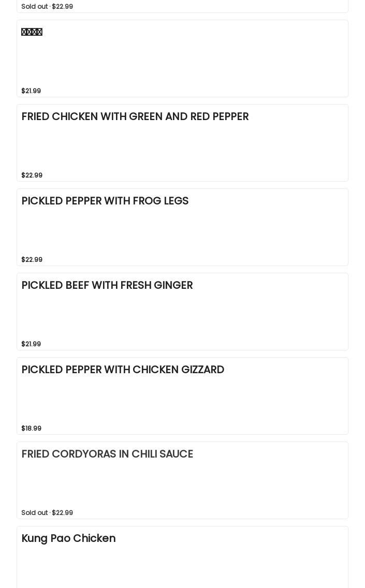The image size is (365, 588).
Task: Click blank area below Kung Pao Chicken title
Action: 182,567
